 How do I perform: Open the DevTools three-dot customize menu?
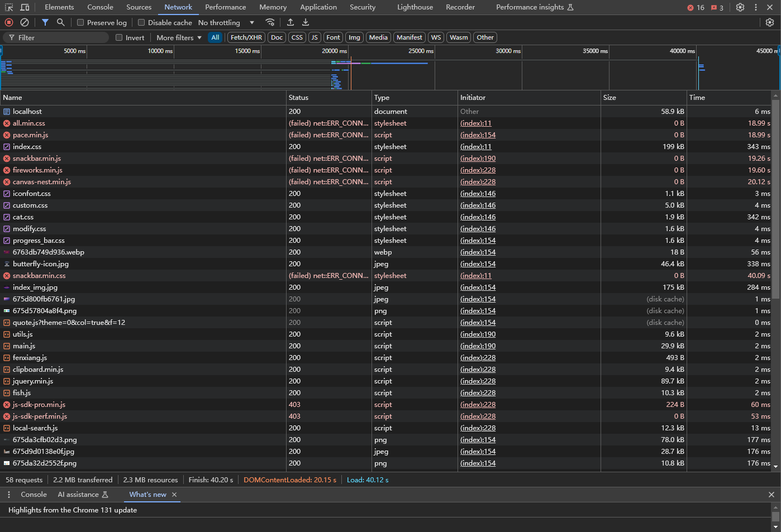tap(756, 7)
